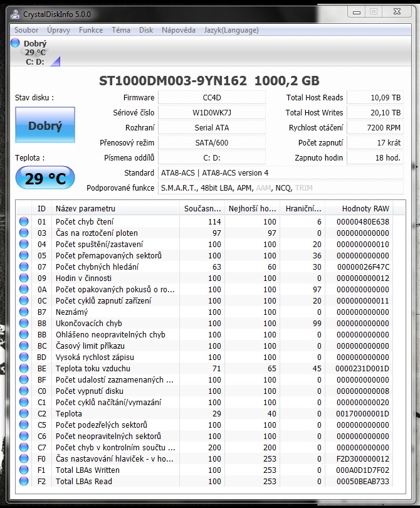The image size is (420, 508).
Task: Click the blue Dobrý health status button
Action: (x=45, y=125)
